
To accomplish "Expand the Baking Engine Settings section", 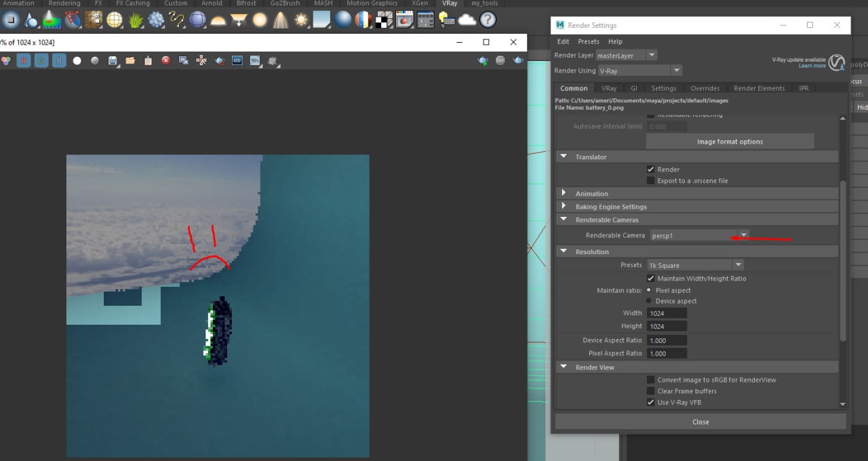I will click(564, 207).
